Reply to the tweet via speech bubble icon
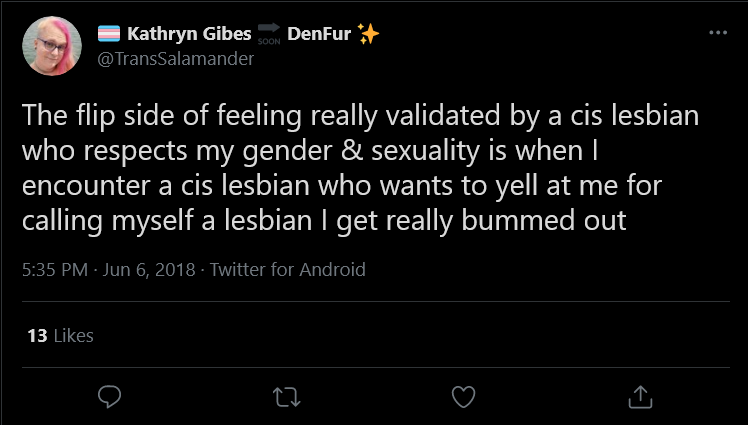This screenshot has height=425, width=748. [x=110, y=397]
